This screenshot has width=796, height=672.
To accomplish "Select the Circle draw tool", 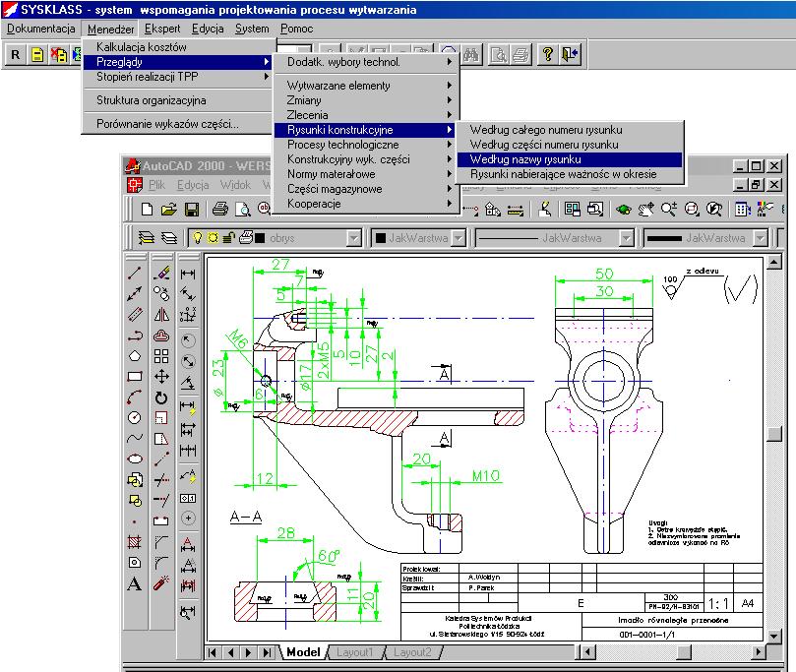I will 135,418.
